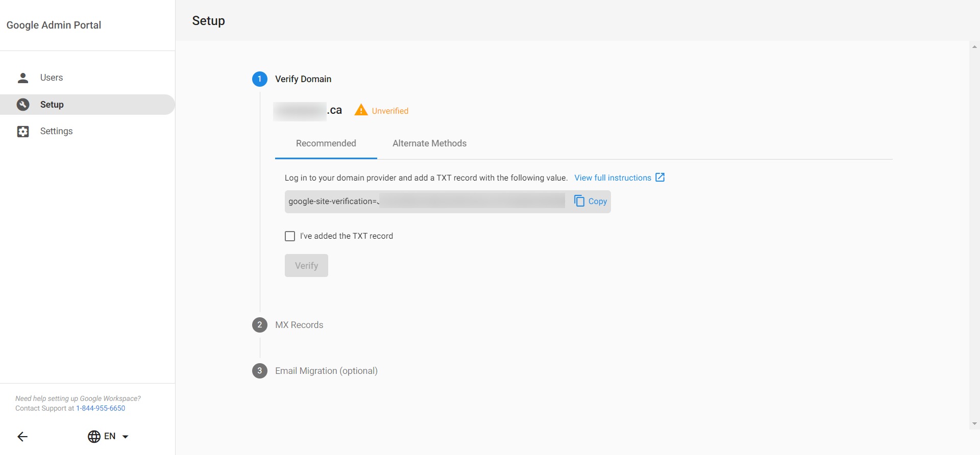The height and width of the screenshot is (455, 980).
Task: Click the external link icon beside instructions
Action: point(660,178)
